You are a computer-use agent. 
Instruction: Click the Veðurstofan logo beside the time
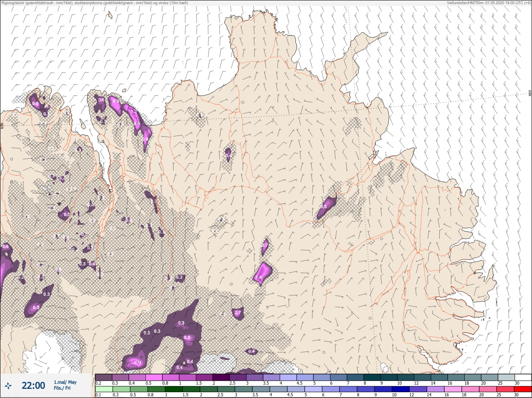[8, 386]
